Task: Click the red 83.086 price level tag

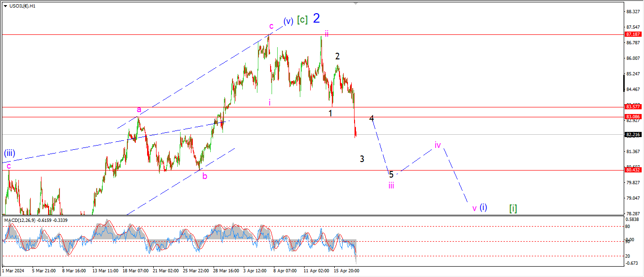Action: pos(632,116)
